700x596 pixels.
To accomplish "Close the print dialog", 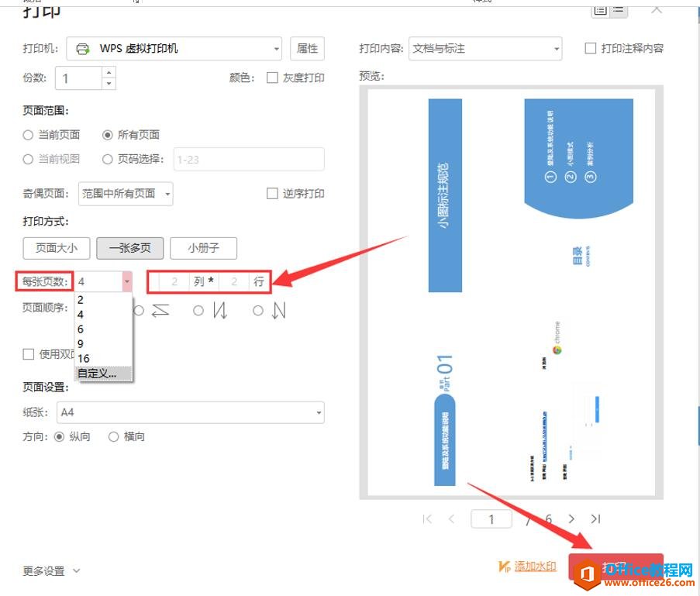I will 657,9.
